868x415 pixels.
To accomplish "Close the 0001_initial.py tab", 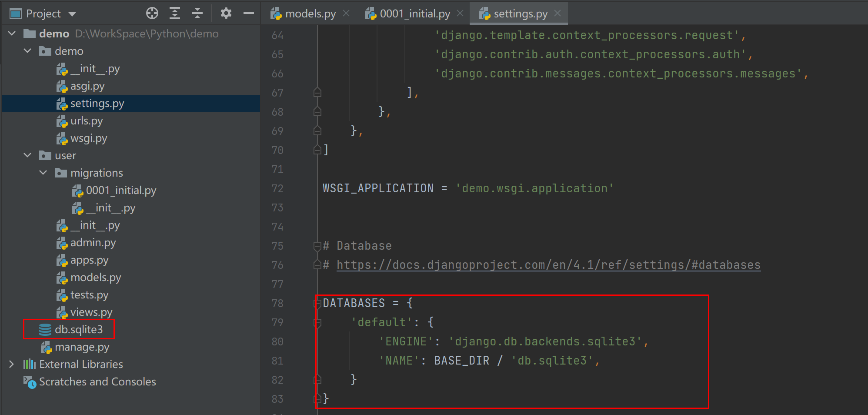I will pos(460,13).
